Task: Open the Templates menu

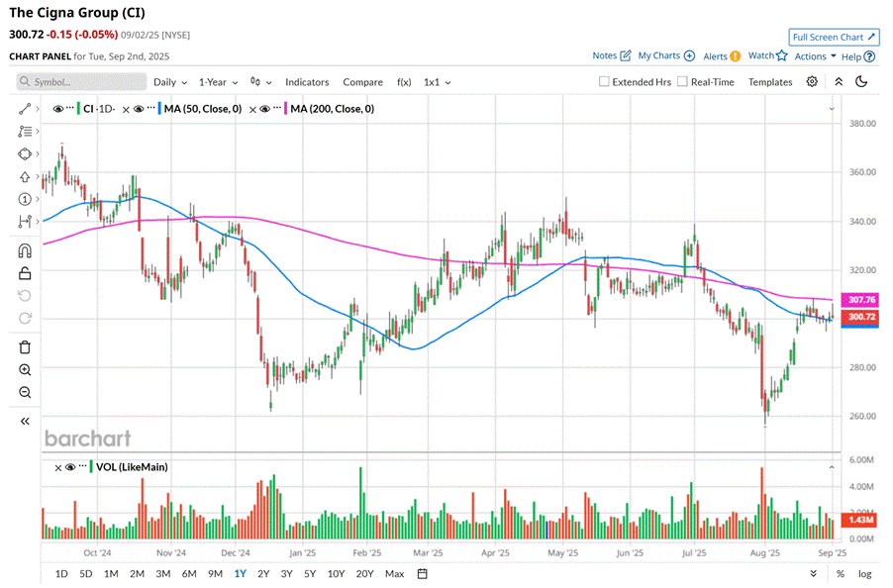Action: click(x=770, y=82)
